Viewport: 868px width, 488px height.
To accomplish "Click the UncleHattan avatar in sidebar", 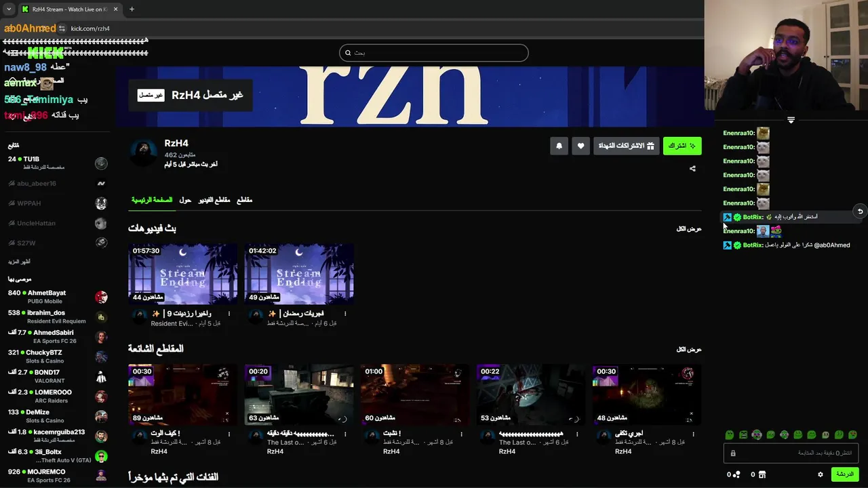I will (101, 223).
